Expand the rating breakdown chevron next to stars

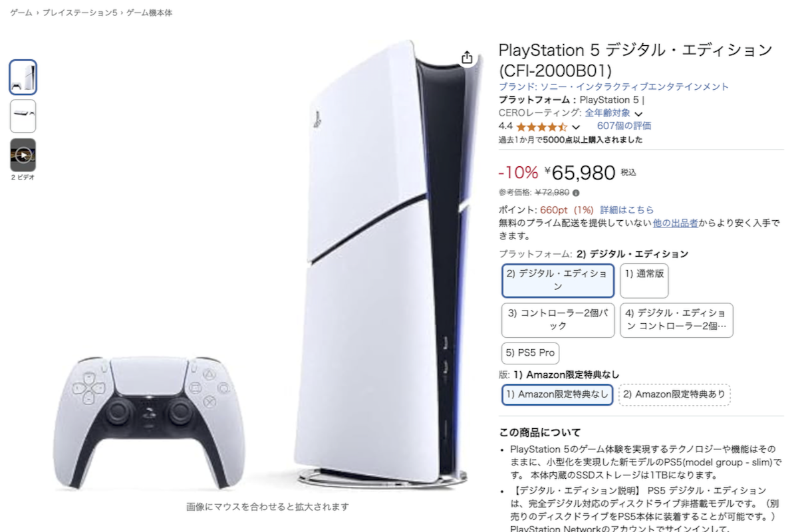576,127
